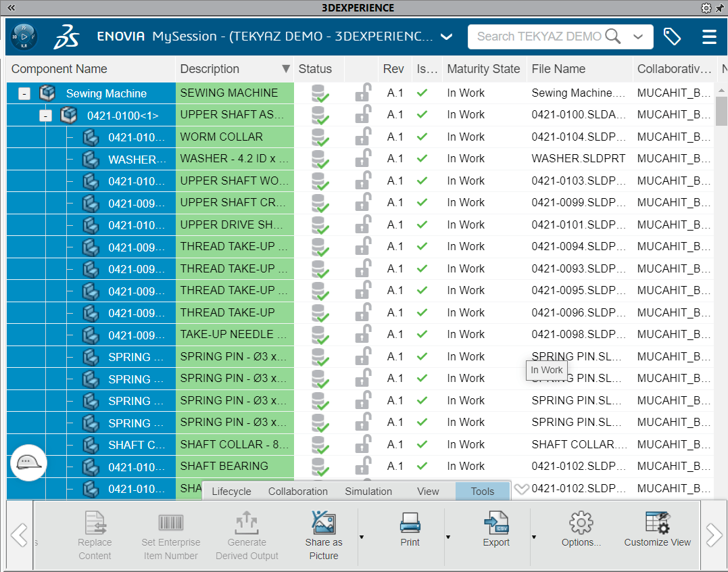Open the hamburger menu
The image size is (728, 572).
point(710,37)
